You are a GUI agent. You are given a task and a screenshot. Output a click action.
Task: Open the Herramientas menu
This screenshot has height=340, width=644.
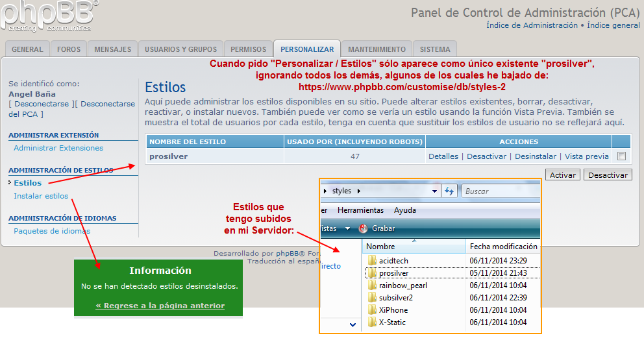click(x=359, y=210)
